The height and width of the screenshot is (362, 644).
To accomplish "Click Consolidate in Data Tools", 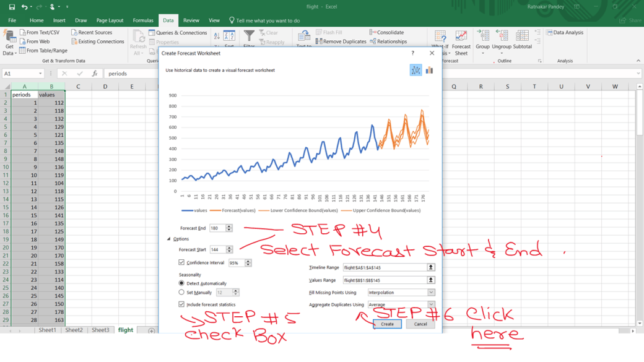I will point(386,32).
